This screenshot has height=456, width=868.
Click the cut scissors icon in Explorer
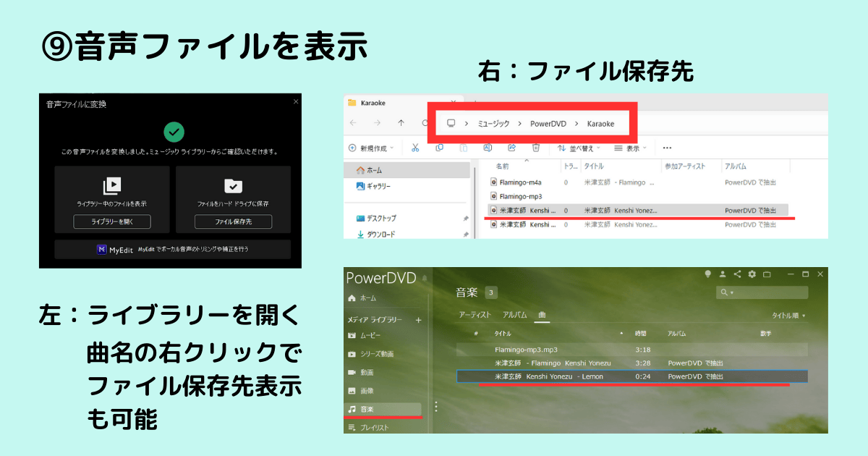pyautogui.click(x=415, y=148)
